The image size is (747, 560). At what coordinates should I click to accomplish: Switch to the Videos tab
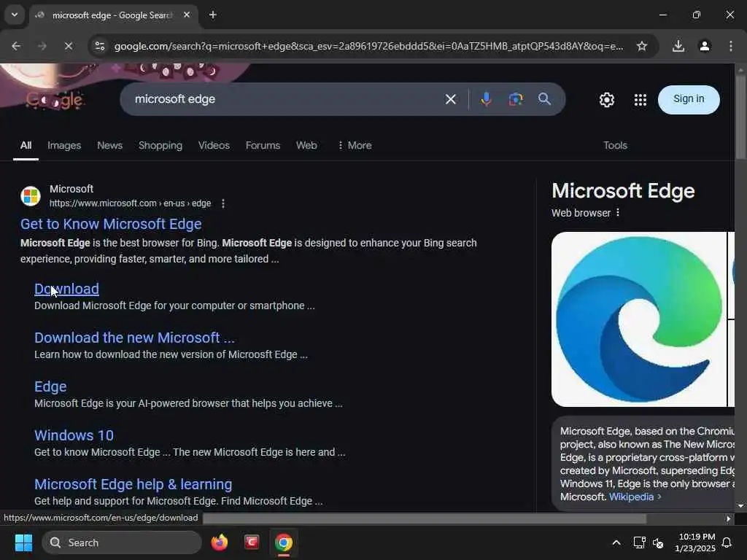point(214,145)
